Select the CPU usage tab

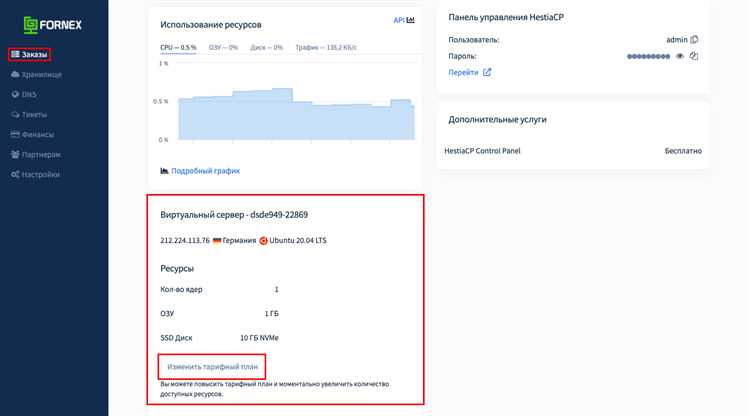tap(178, 48)
